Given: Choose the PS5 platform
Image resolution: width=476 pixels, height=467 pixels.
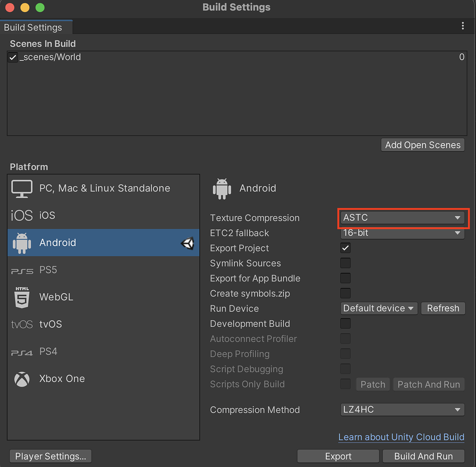Looking at the screenshot, I should (50, 269).
